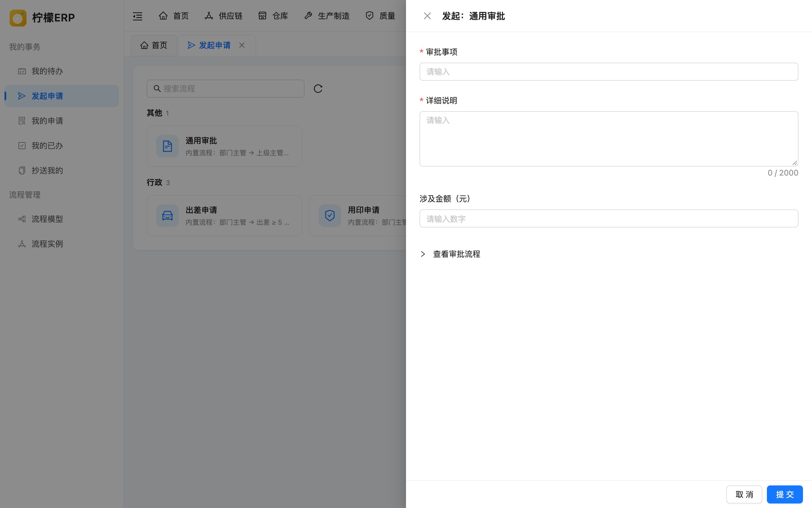The height and width of the screenshot is (508, 812).
Task: Open 我的申请 in sidebar
Action: (x=62, y=121)
